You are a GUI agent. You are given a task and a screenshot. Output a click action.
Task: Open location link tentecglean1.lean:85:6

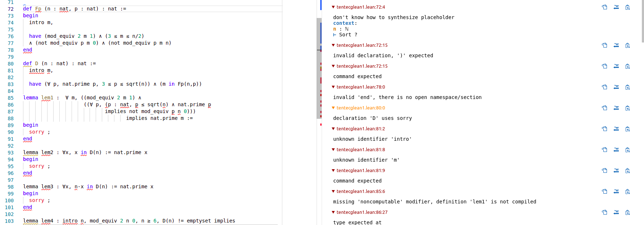360,192
